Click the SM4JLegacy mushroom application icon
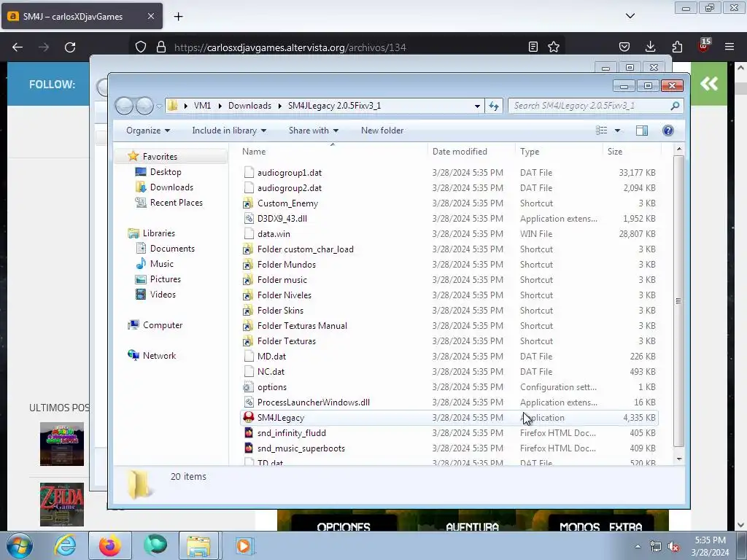 (248, 417)
